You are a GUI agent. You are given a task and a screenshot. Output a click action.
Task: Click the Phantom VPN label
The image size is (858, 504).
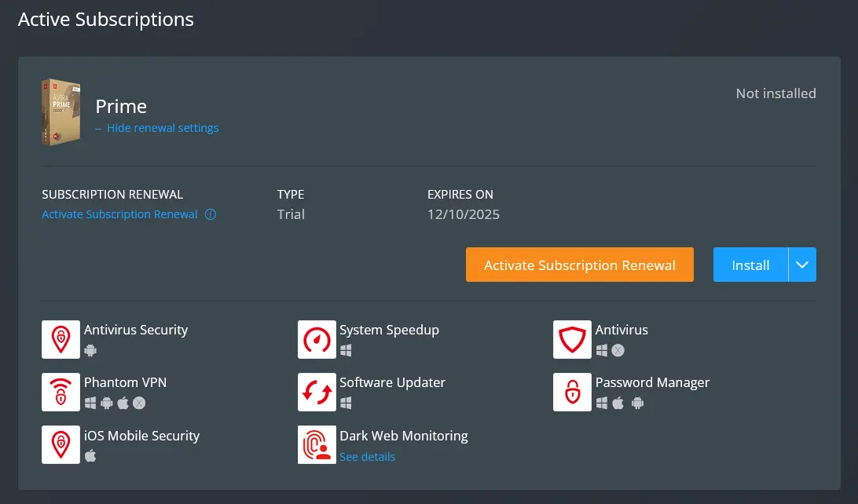click(125, 382)
